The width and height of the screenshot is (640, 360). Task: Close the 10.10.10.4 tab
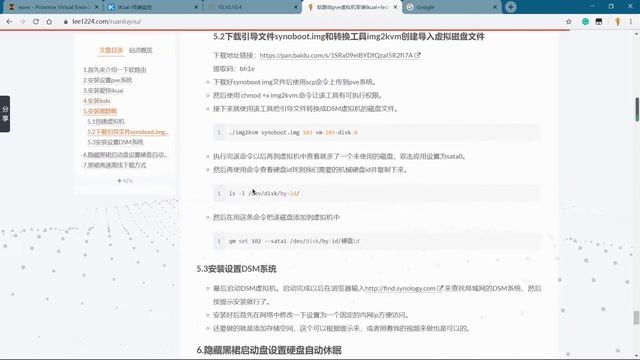click(296, 7)
